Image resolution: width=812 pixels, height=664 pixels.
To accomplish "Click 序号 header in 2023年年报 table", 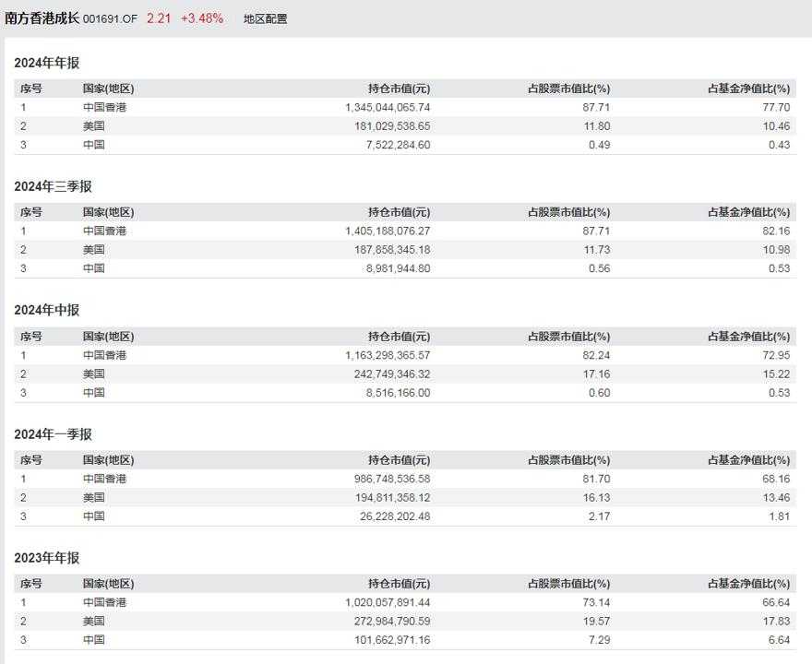I will (x=31, y=584).
